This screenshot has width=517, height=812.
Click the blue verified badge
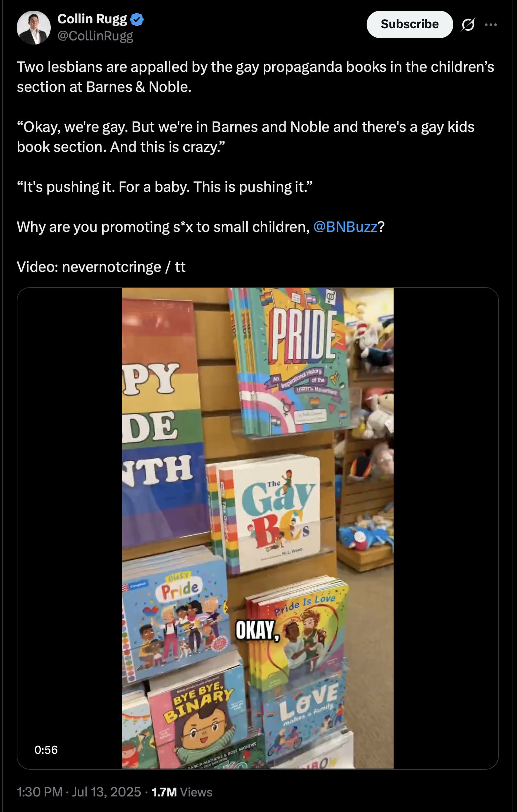[x=137, y=19]
